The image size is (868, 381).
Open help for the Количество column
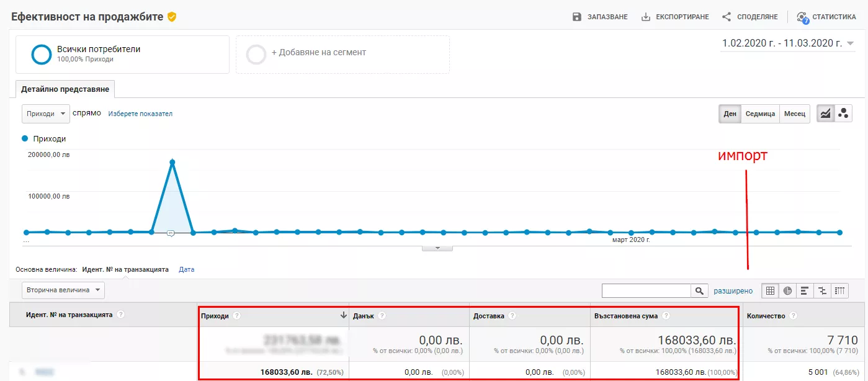(793, 316)
